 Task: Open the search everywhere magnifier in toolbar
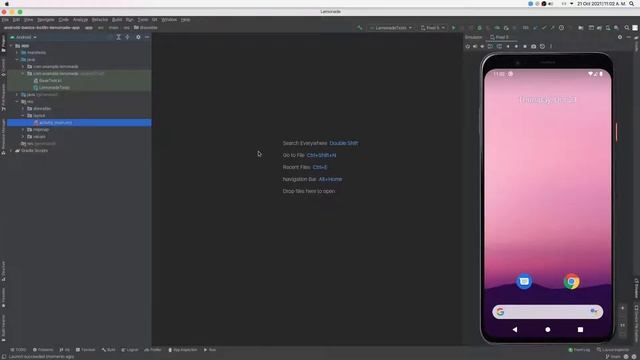coord(627,28)
